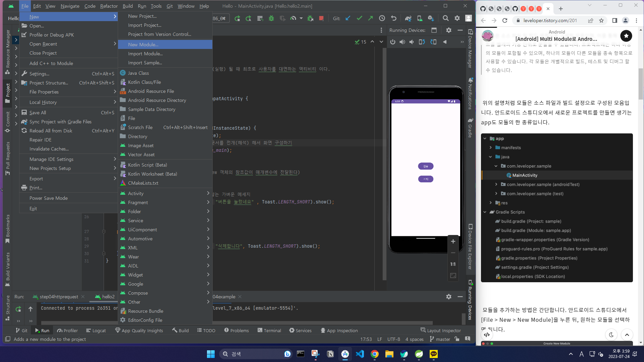644x362 pixels.
Task: Expand Local History submenu
Action: click(68, 102)
